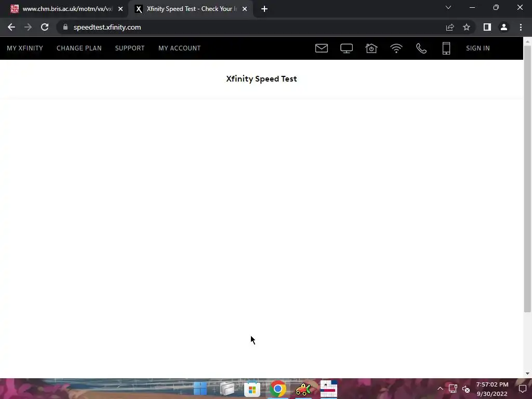The image size is (532, 399).
Task: Open the turtle game icon on the taskbar
Action: (303, 389)
